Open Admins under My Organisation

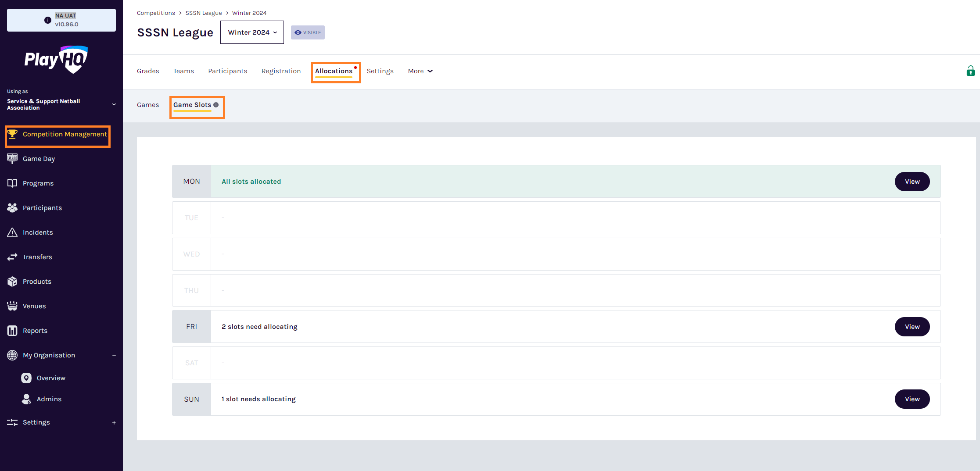coord(49,399)
